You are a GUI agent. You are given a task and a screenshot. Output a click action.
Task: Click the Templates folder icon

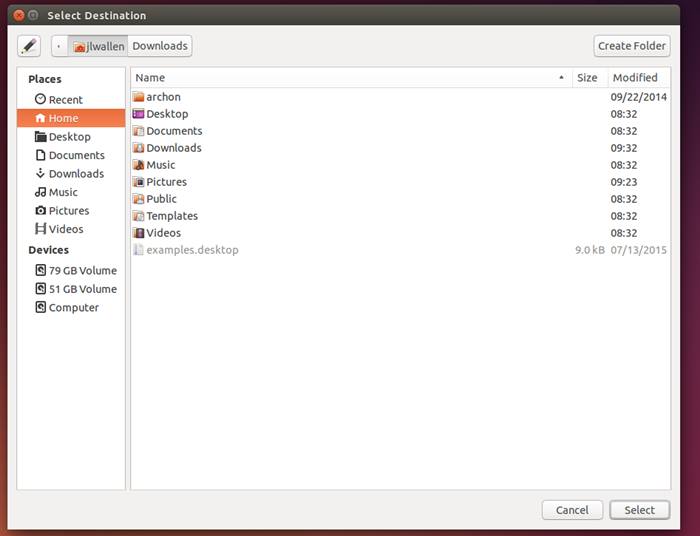(x=138, y=216)
